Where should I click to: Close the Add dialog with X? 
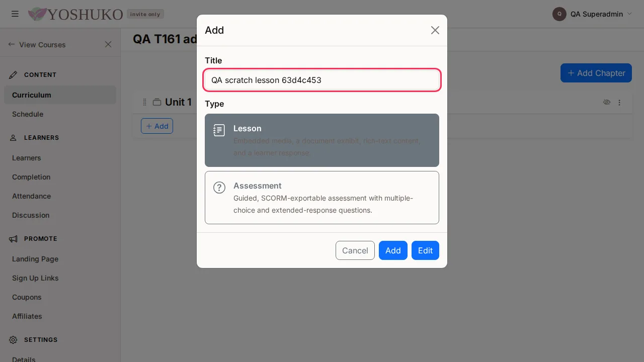point(435,30)
